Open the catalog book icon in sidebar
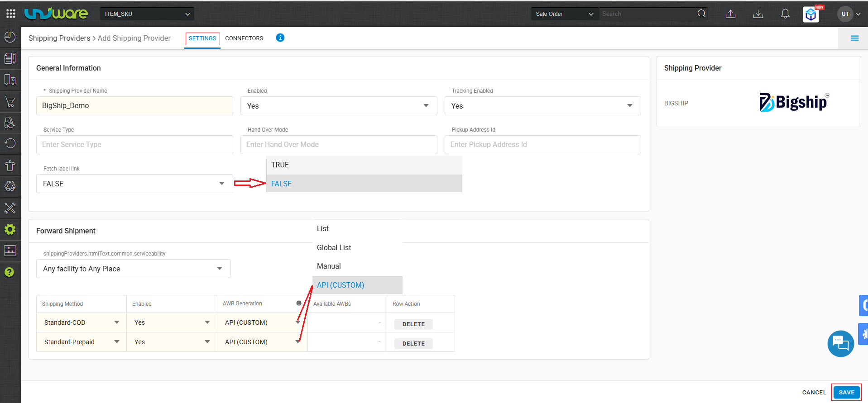 10,58
